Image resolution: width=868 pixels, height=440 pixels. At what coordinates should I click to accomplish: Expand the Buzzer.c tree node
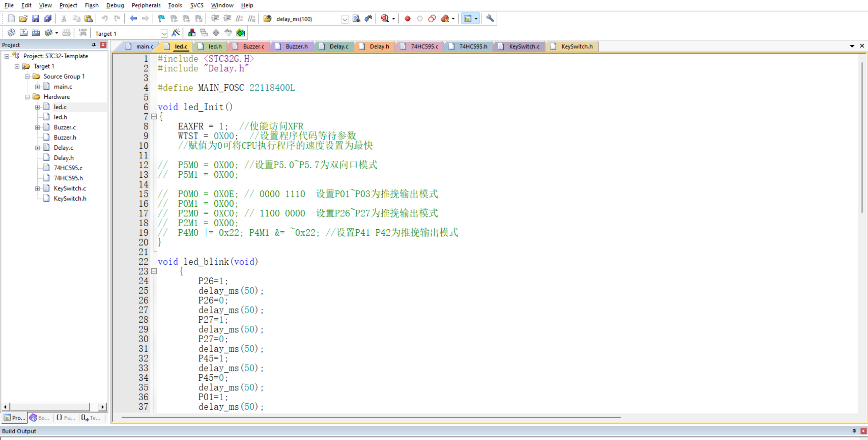click(x=37, y=128)
